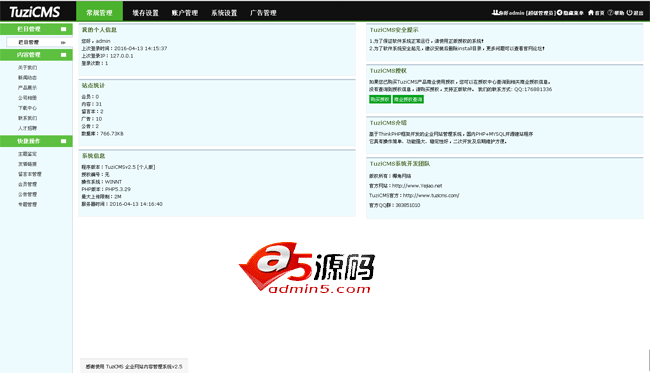Click the QQ:176881336 contact text

coord(533,89)
